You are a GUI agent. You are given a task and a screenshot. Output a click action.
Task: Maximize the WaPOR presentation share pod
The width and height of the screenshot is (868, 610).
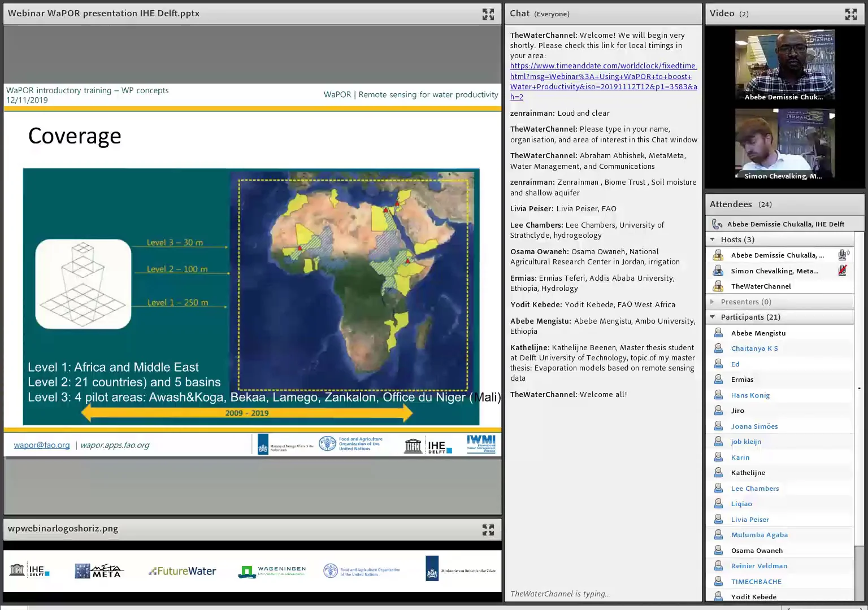(x=488, y=14)
